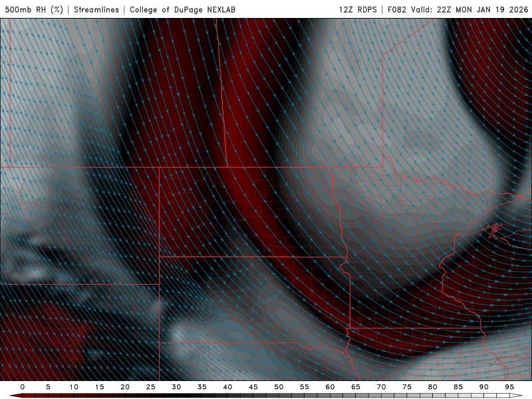Click the colorbar label '70'
532x399 pixels.
click(381, 387)
